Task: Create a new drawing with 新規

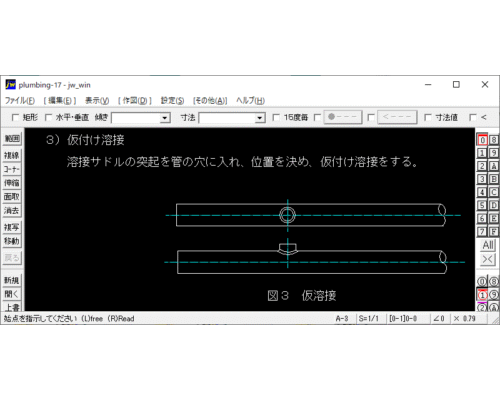Action: 12,280
